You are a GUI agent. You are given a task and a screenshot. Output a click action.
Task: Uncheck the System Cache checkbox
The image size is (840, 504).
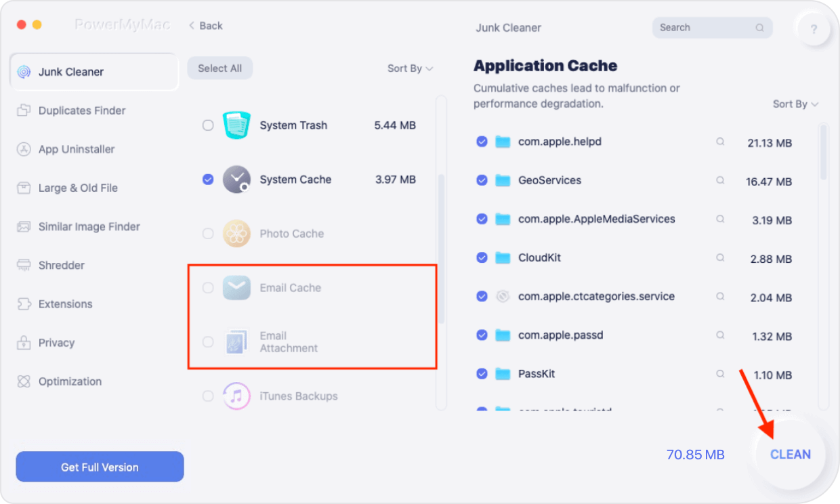208,180
